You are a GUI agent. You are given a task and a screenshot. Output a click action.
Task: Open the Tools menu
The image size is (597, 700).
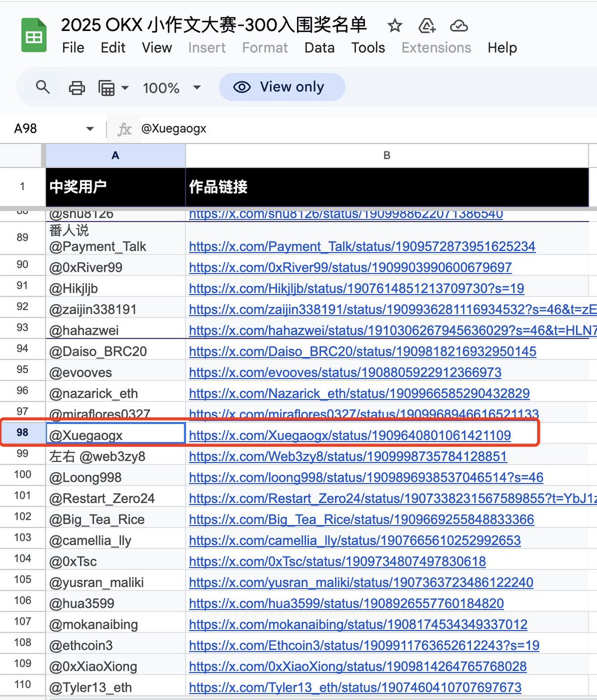pyautogui.click(x=368, y=48)
